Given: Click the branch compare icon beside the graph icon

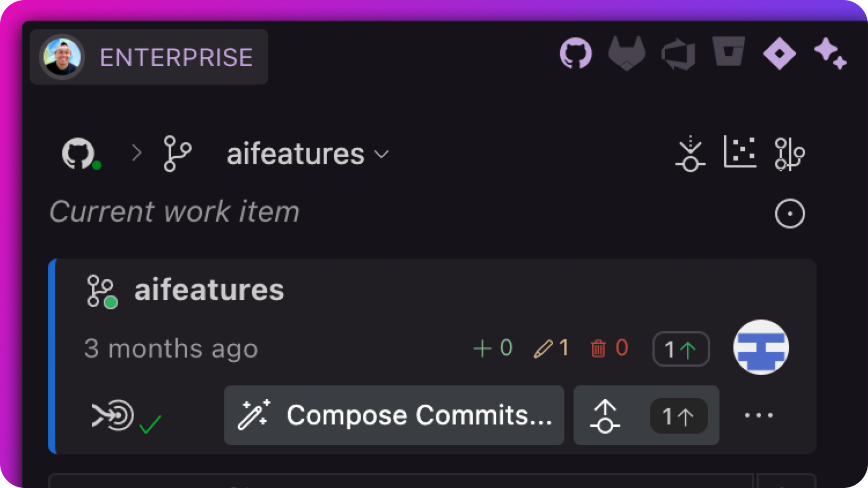Looking at the screenshot, I should coord(789,153).
